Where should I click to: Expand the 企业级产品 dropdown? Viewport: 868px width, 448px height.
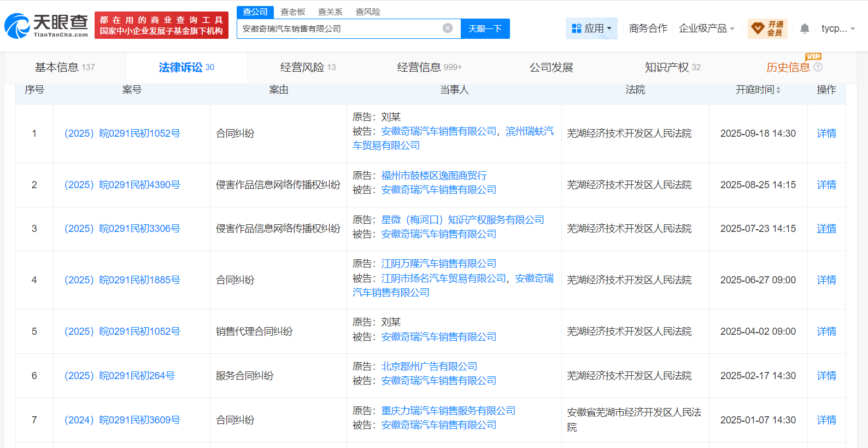point(706,28)
